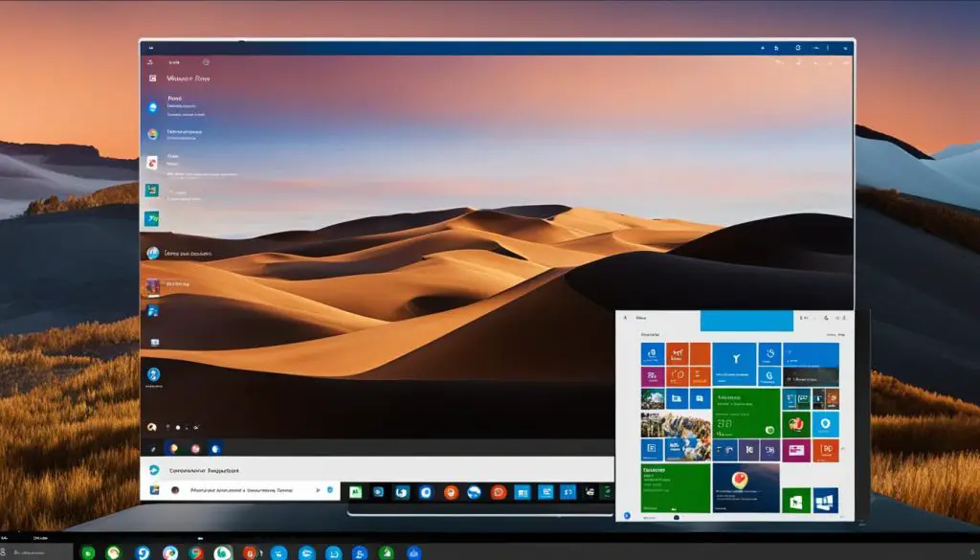Screen dimensions: 980x560
Task: Open the large green tile in the bottom-left of the tile grid
Action: [676, 488]
